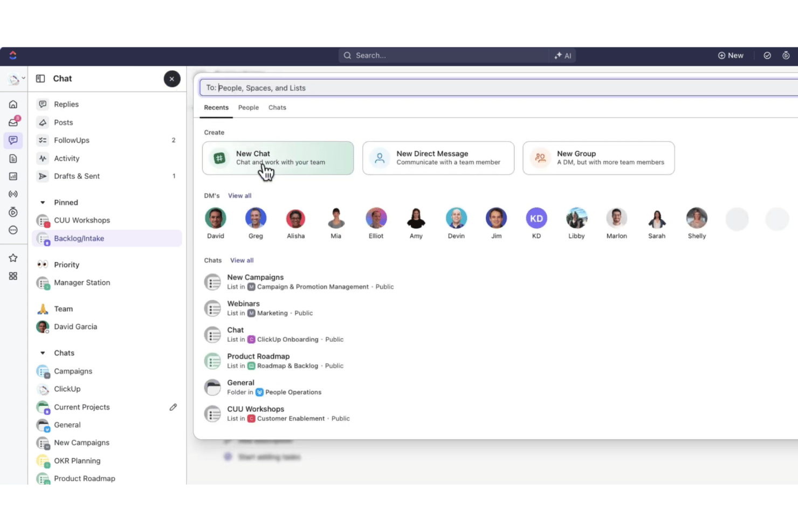The image size is (798, 532).
Task: Switch to the People tab
Action: (x=249, y=108)
